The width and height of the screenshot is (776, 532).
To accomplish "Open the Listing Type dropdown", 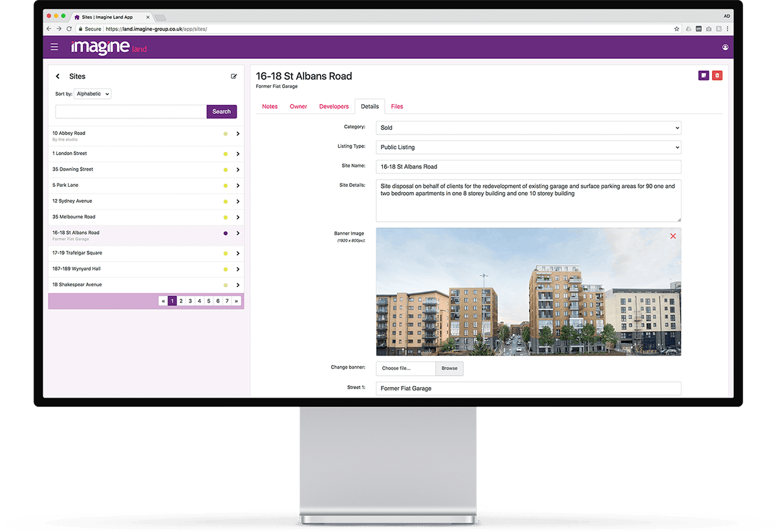I will 528,147.
